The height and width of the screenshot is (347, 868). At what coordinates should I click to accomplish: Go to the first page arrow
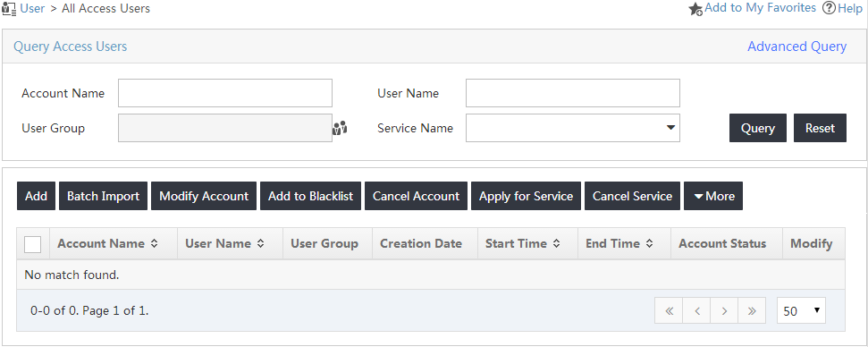[669, 311]
